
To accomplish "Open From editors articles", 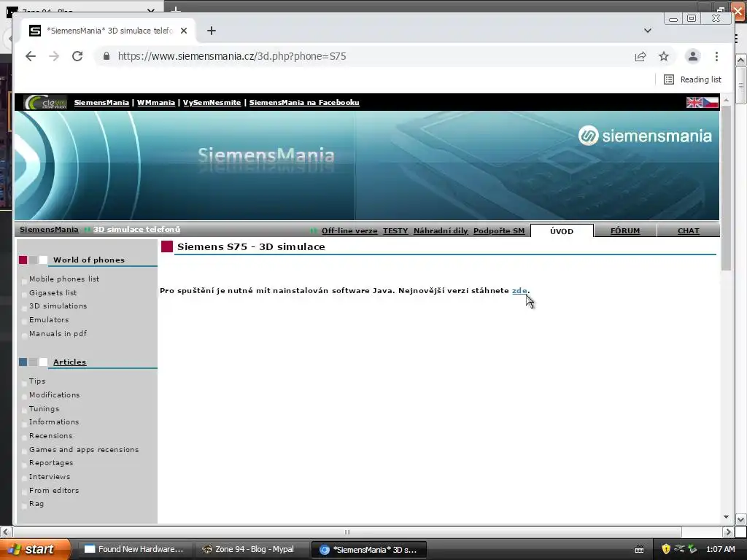I will point(54,491).
